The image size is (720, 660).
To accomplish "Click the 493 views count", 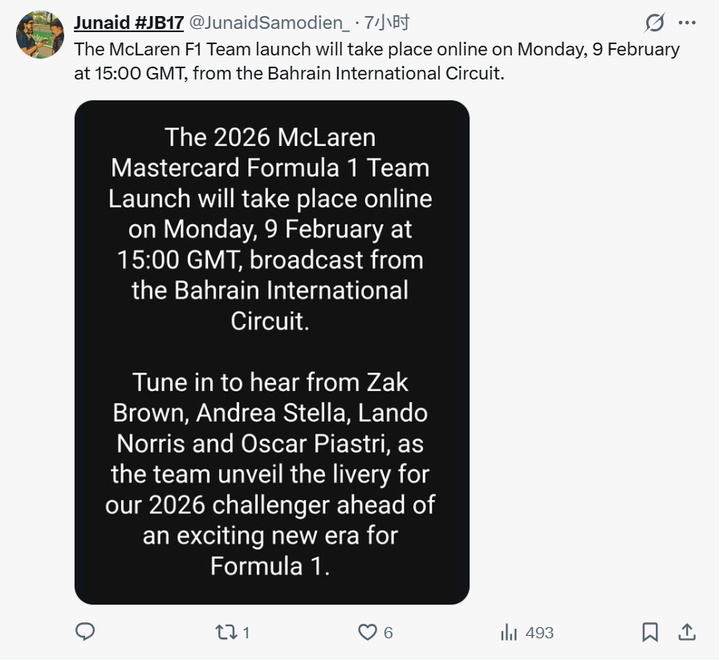I will [539, 633].
